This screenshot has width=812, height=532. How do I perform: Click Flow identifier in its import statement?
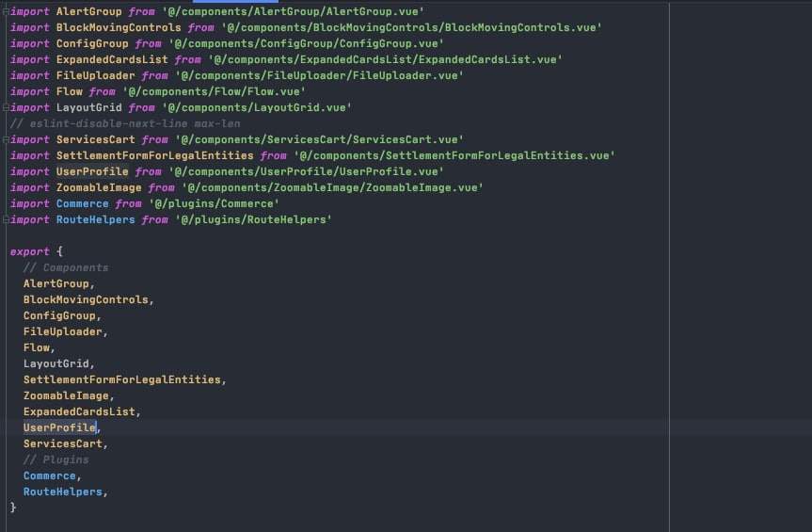70,91
